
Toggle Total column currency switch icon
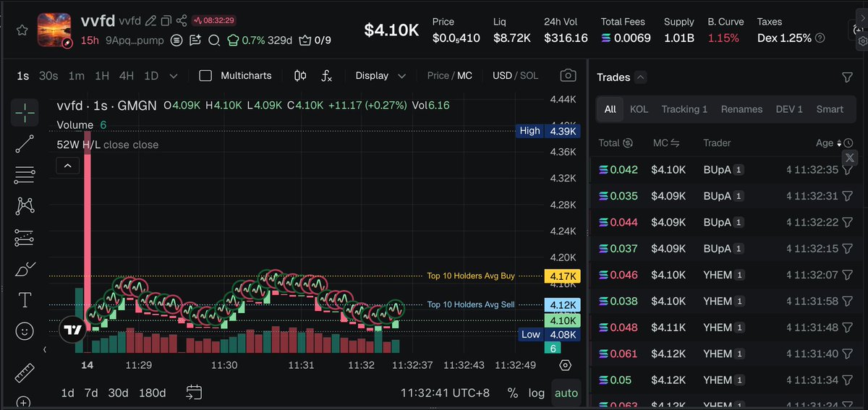pyautogui.click(x=627, y=143)
